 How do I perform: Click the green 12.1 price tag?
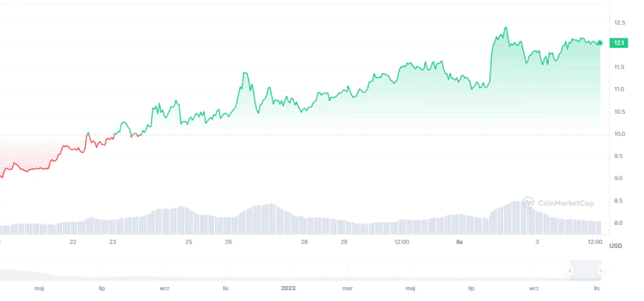[x=619, y=43]
